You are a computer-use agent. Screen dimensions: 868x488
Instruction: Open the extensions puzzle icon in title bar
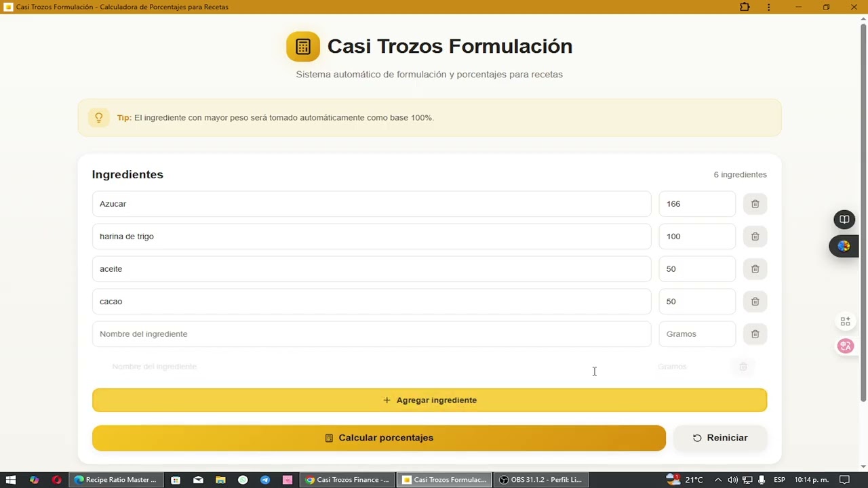pos(745,7)
